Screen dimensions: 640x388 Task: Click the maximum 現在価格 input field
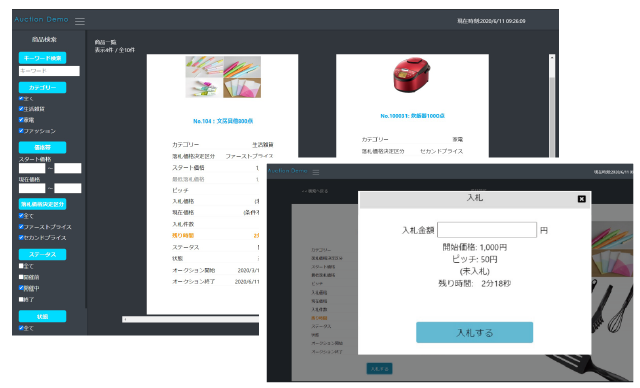click(68, 188)
